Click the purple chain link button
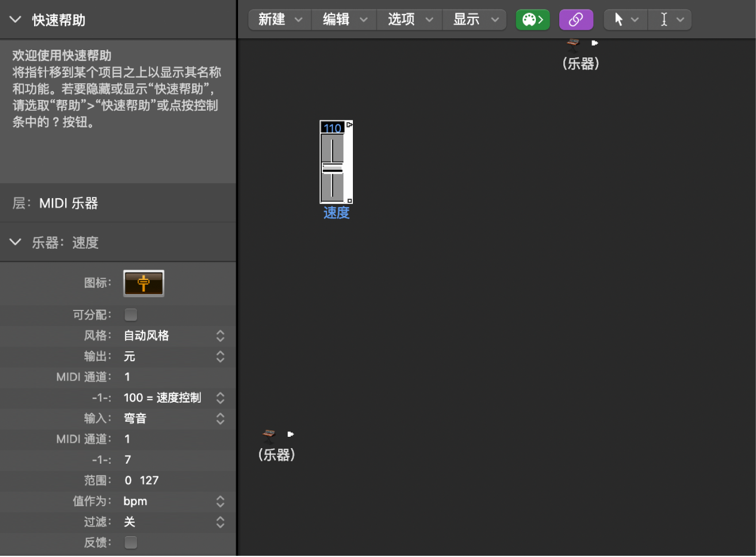This screenshot has width=756, height=557. pyautogui.click(x=575, y=19)
